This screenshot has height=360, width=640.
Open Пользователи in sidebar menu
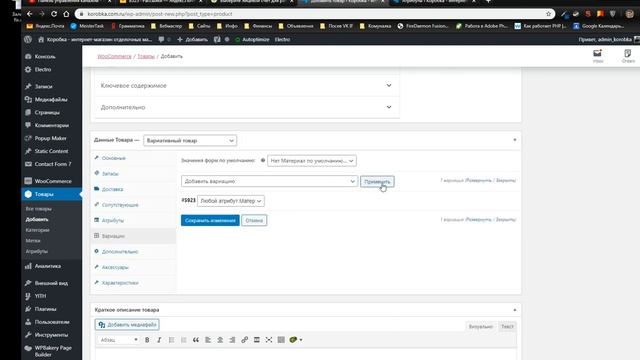click(51, 322)
